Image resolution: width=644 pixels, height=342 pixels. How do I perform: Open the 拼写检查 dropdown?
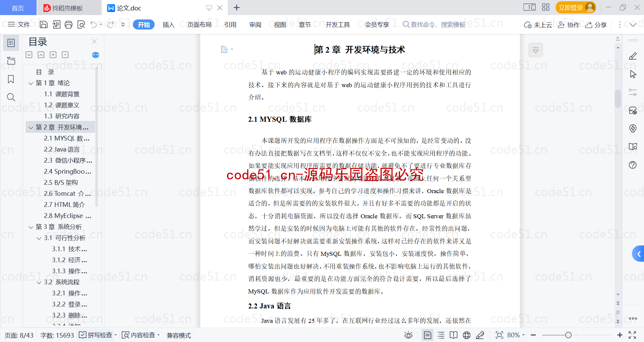click(115, 335)
